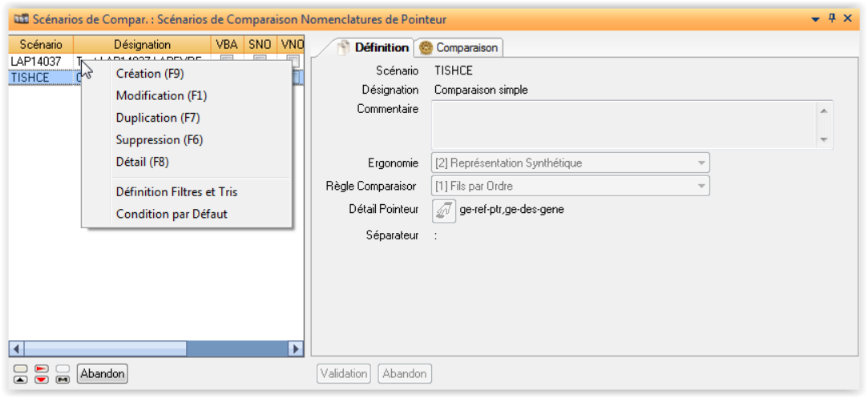This screenshot has width=868, height=398.
Task: Toggle the VNO checkbox for LAP14037
Action: point(293,61)
